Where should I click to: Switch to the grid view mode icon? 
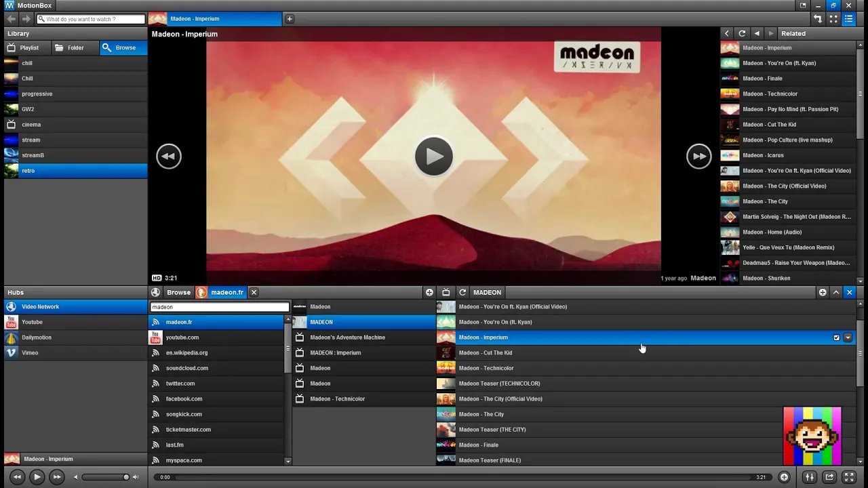[x=833, y=19]
